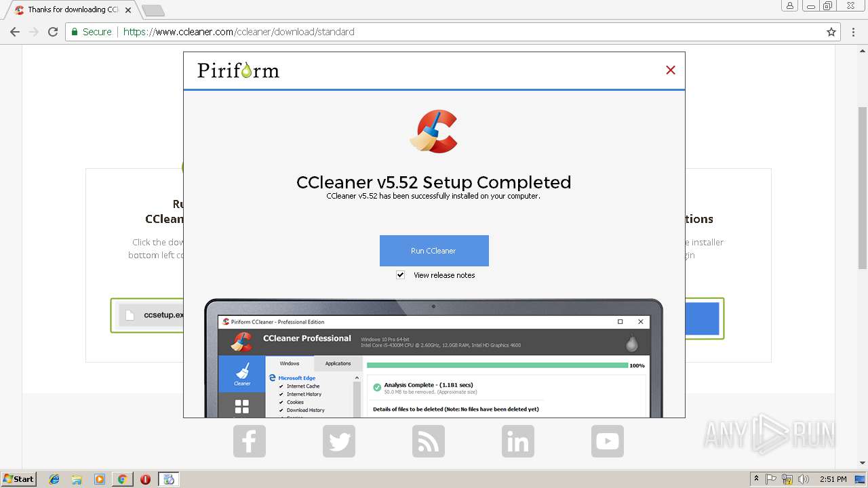Viewport: 868px width, 488px height.
Task: Open Internet Explorer from the taskbar
Action: [54, 479]
